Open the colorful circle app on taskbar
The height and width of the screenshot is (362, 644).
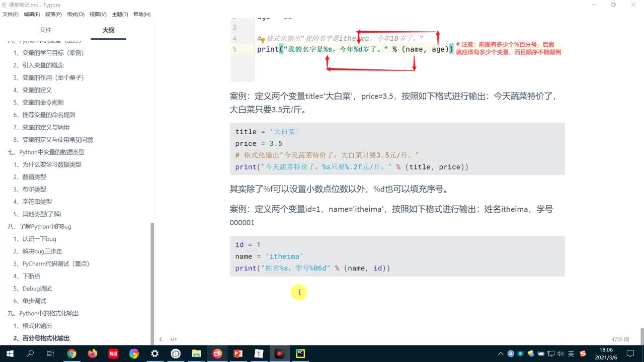[x=134, y=353]
